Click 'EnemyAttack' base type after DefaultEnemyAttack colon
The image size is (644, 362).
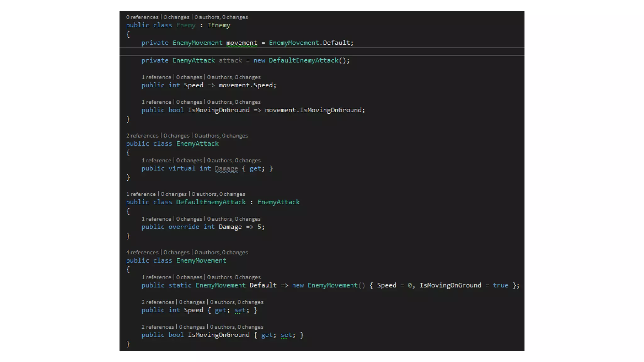279,202
